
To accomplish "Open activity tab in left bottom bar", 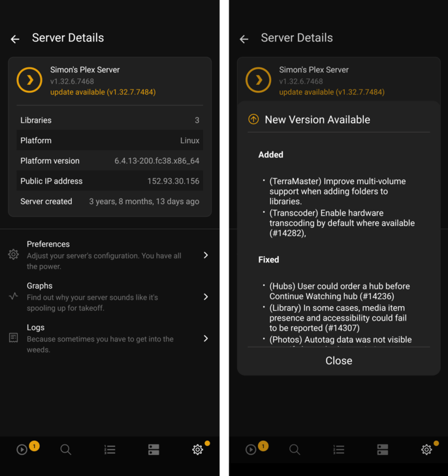I will [22, 450].
